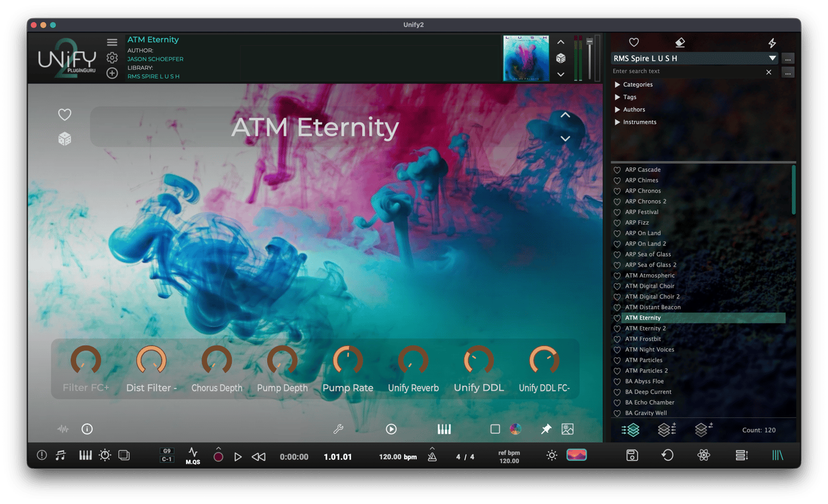Viewport: 828px width, 504px height.
Task: Click the dice icon left of the title banner
Action: pyautogui.click(x=65, y=139)
